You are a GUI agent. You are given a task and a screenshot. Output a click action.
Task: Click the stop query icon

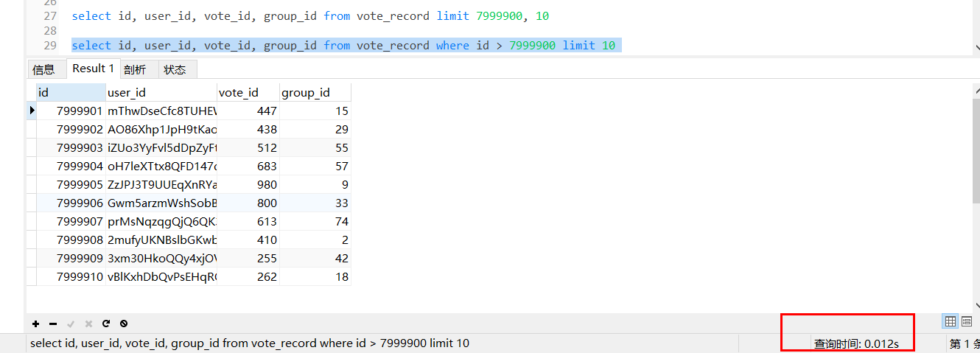tap(124, 324)
